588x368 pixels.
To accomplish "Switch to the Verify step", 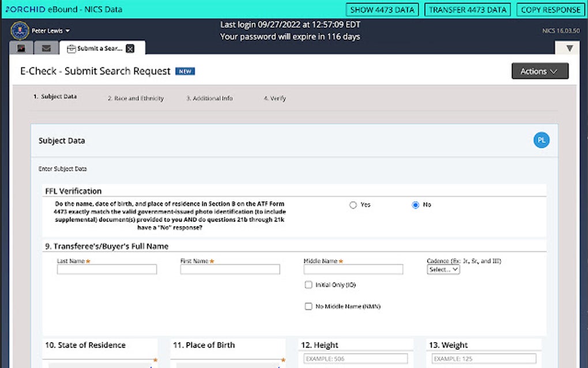I will pyautogui.click(x=274, y=98).
